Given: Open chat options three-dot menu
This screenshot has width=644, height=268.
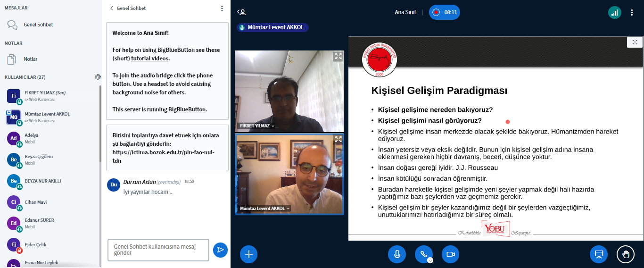Looking at the screenshot, I should coord(222,8).
